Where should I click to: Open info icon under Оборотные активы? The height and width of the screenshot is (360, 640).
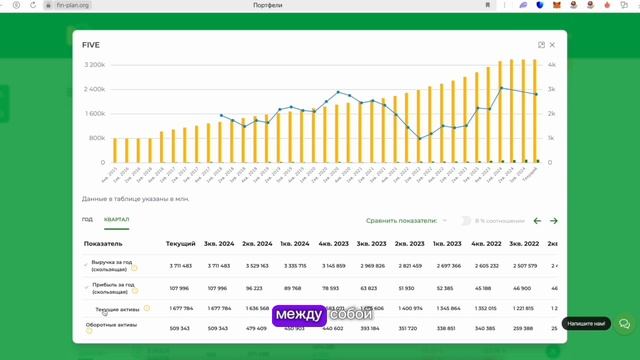coord(89,331)
